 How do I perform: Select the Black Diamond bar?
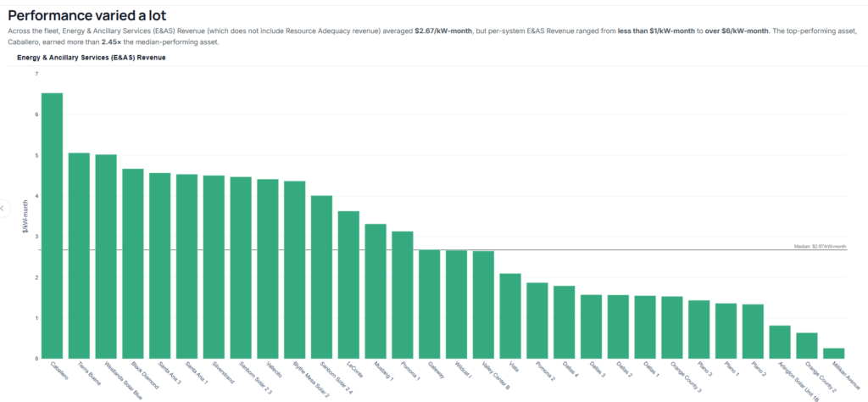click(133, 264)
